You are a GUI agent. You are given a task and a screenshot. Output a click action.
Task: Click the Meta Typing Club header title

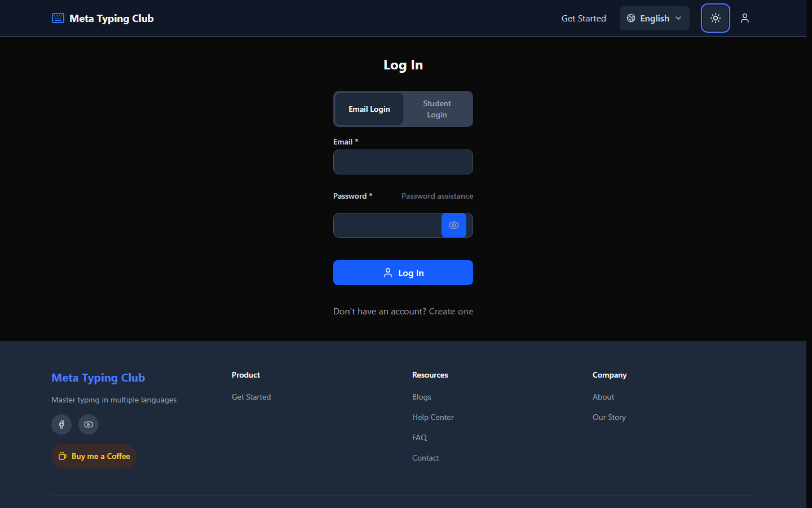pos(112,18)
